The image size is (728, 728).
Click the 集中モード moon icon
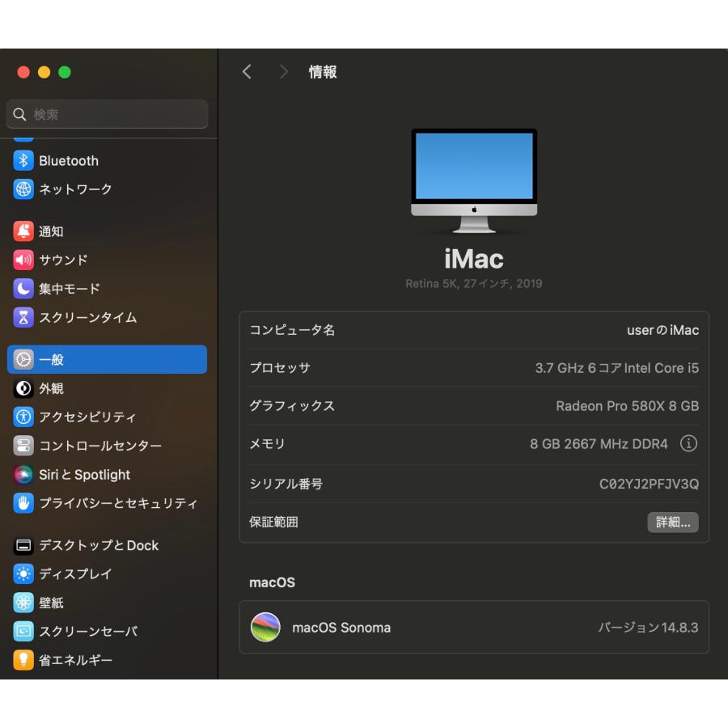[23, 288]
